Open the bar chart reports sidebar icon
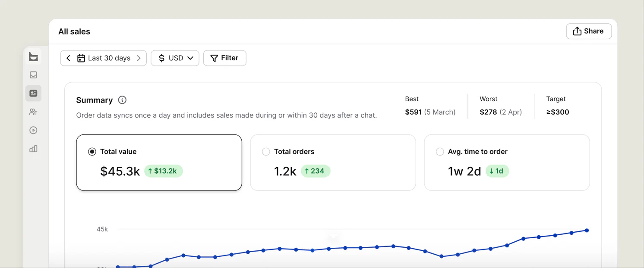644x268 pixels. coord(33,149)
